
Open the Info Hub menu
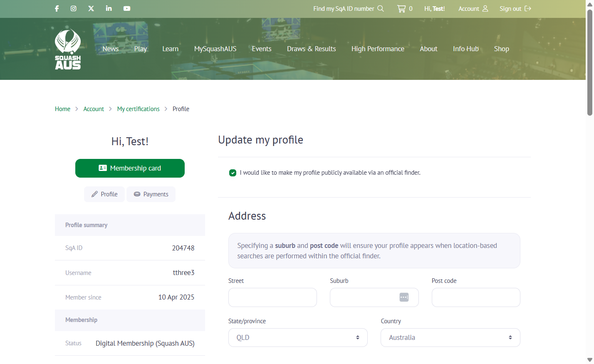(x=466, y=49)
